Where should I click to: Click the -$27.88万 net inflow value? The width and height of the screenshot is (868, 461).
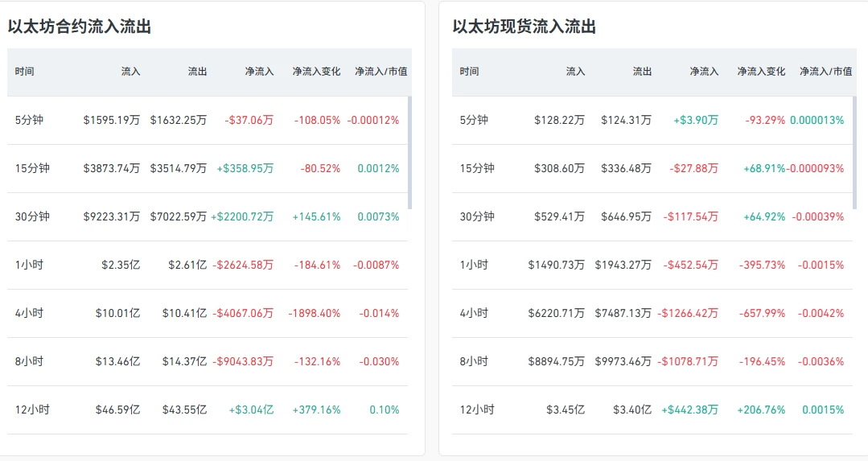point(694,168)
